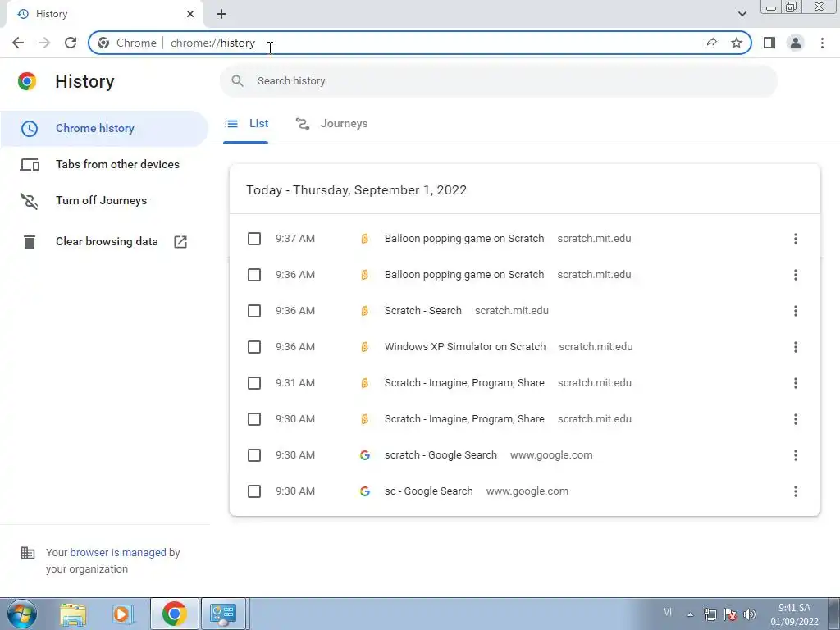Check the scratch - Google Search entry
This screenshot has height=630, width=840.
click(254, 455)
